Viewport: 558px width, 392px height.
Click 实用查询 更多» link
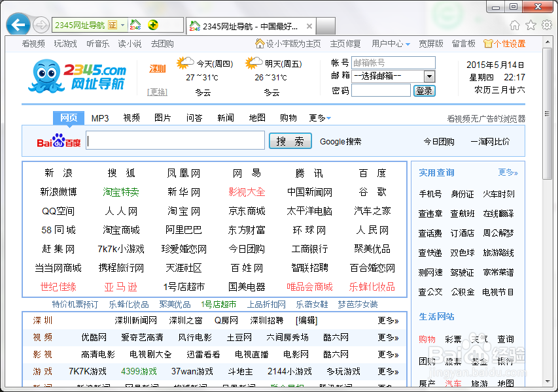(508, 172)
